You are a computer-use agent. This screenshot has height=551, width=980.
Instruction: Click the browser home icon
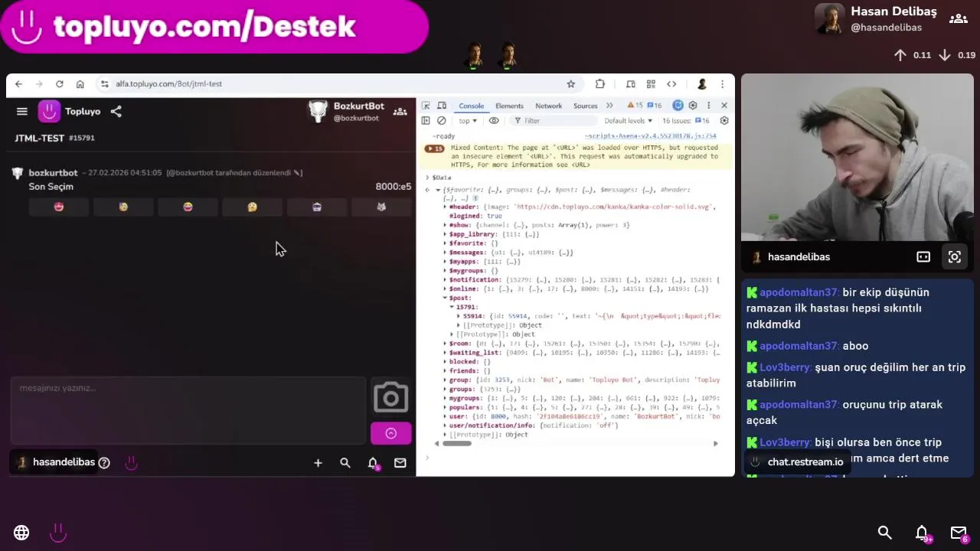pyautogui.click(x=80, y=84)
